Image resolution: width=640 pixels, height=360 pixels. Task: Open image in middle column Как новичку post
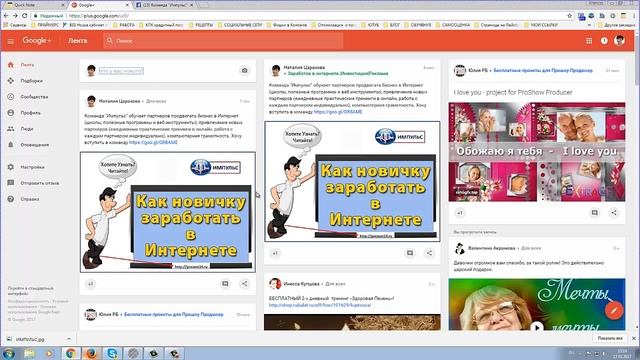pyautogui.click(x=352, y=181)
